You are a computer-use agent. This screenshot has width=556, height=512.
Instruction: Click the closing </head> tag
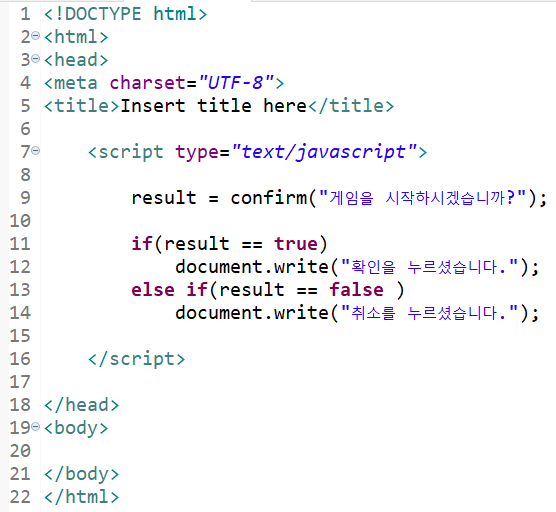(82, 405)
